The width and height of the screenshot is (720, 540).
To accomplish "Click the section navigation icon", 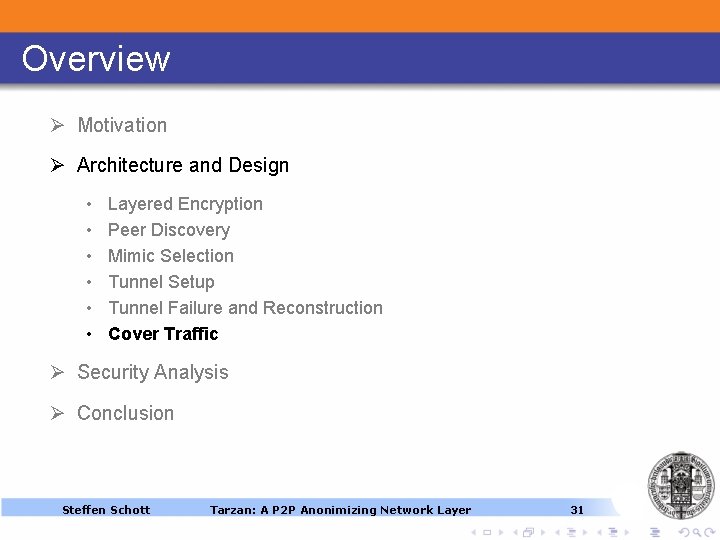I will click(613, 532).
